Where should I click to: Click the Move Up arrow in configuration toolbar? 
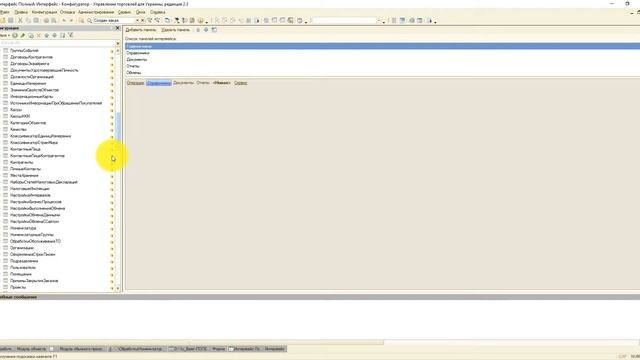point(47,36)
